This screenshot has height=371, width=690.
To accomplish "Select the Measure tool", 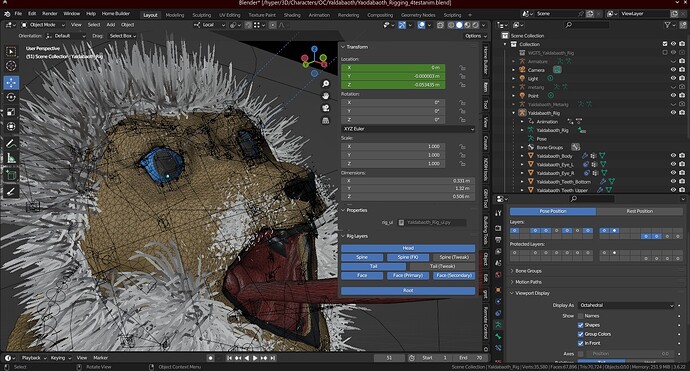I will (11, 158).
